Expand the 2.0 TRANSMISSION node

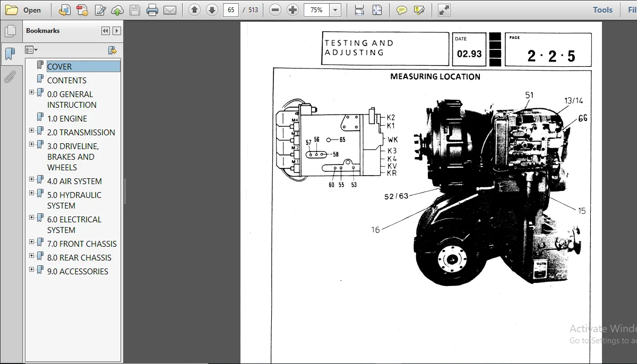pyautogui.click(x=31, y=131)
